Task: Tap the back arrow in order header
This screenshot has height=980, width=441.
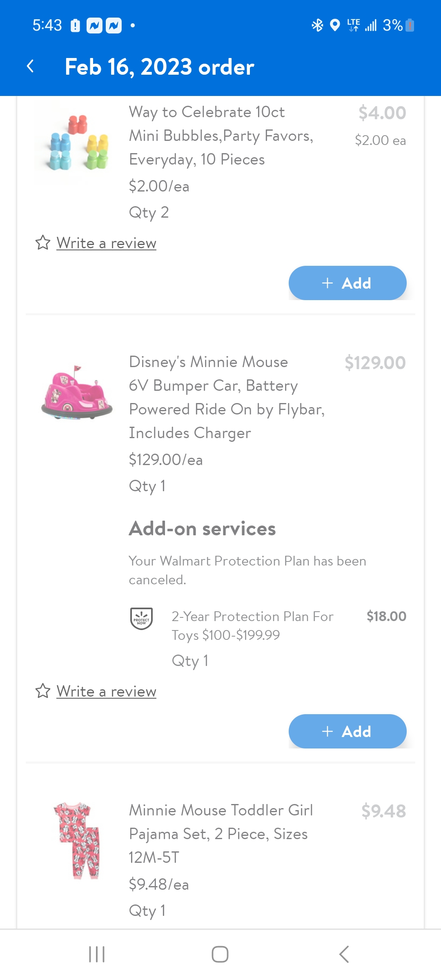Action: [30, 66]
